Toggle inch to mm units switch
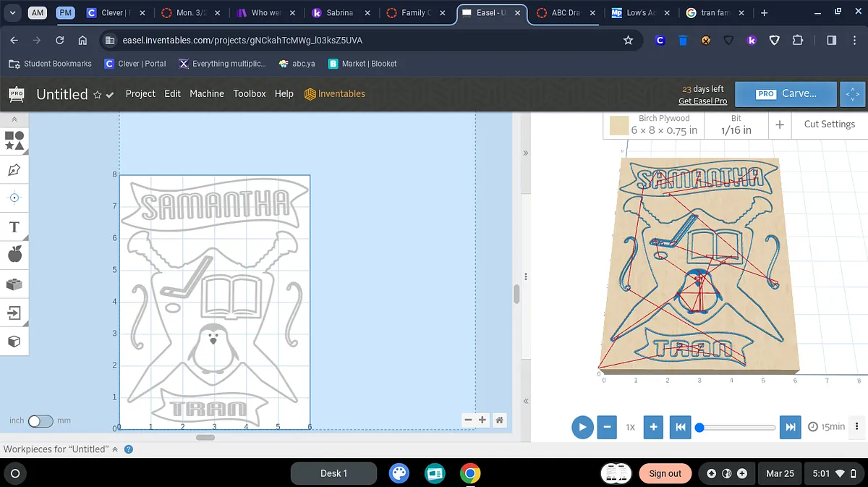This screenshot has height=487, width=868. (41, 420)
